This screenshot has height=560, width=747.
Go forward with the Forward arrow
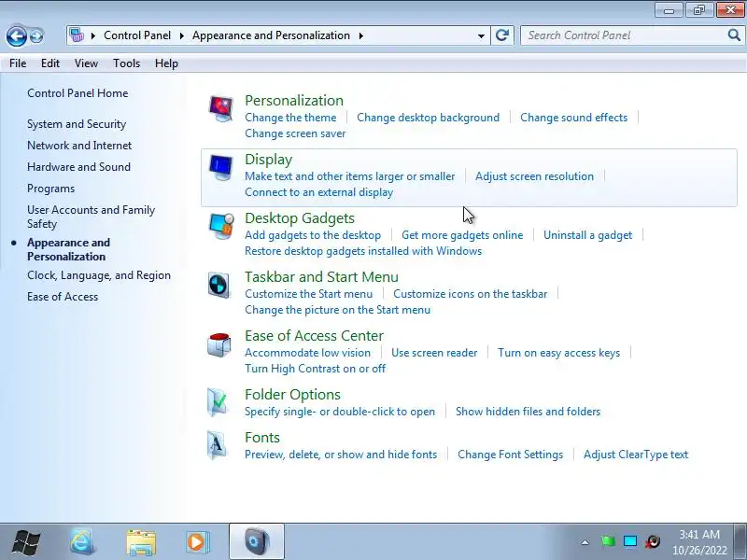(x=36, y=35)
